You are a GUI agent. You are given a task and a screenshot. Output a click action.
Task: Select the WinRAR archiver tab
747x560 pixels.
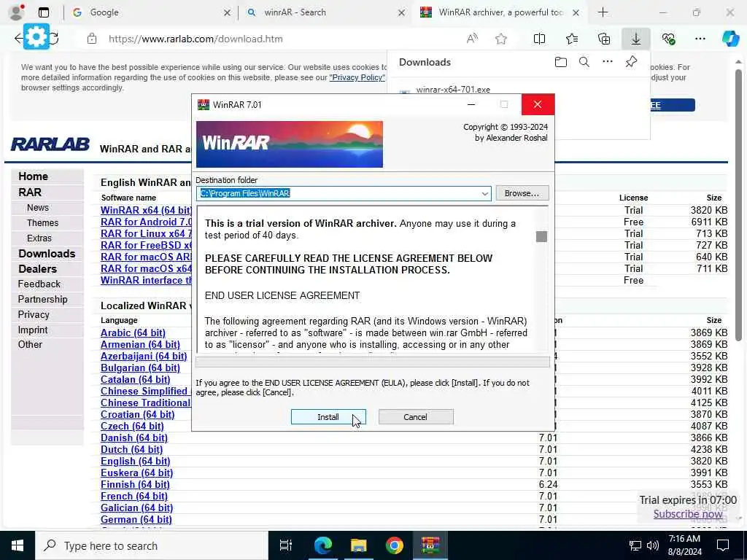(500, 12)
